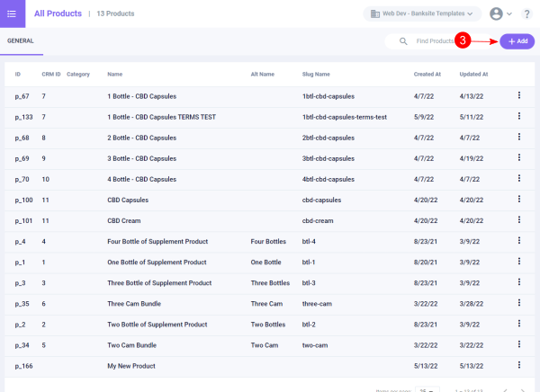Open three-dot menu for Three Cam Bundle
The height and width of the screenshot is (392, 540).
518,304
